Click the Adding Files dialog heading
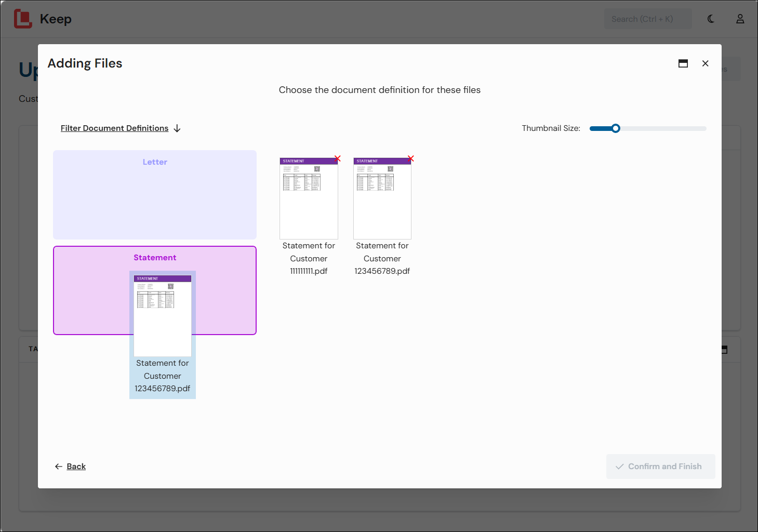This screenshot has width=758, height=532. coord(85,63)
